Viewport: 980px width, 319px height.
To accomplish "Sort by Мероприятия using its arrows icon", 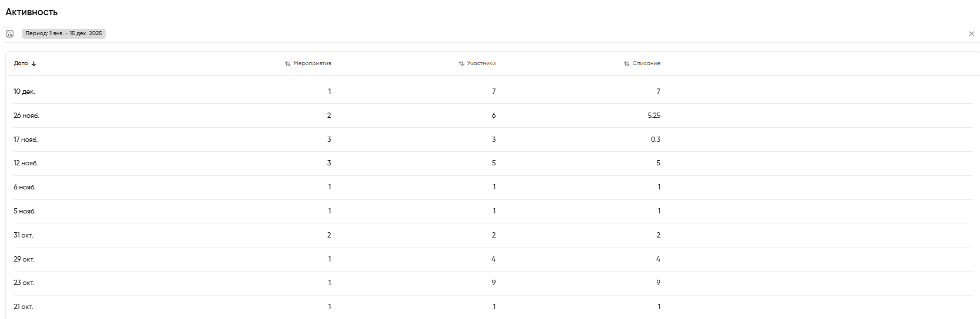I will (x=287, y=64).
